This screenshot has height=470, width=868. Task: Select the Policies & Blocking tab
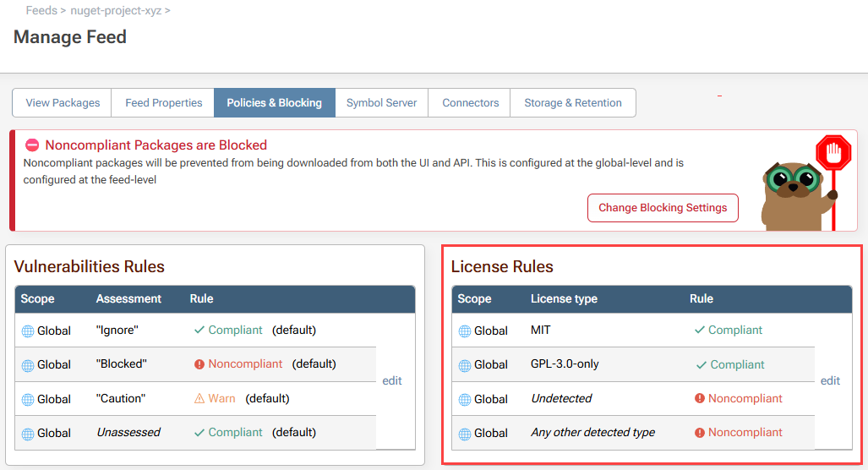click(x=274, y=103)
